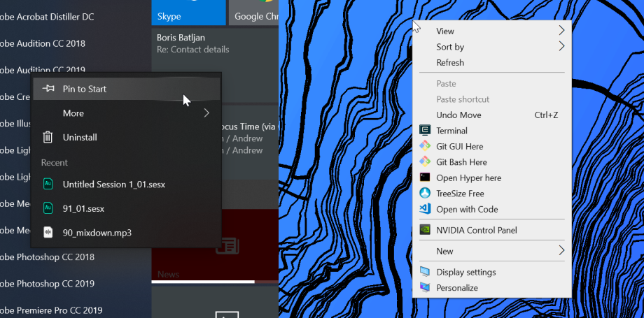Launch Adobe Premiere Pro CC 2019
Screen dimensions: 644x318
(51, 310)
